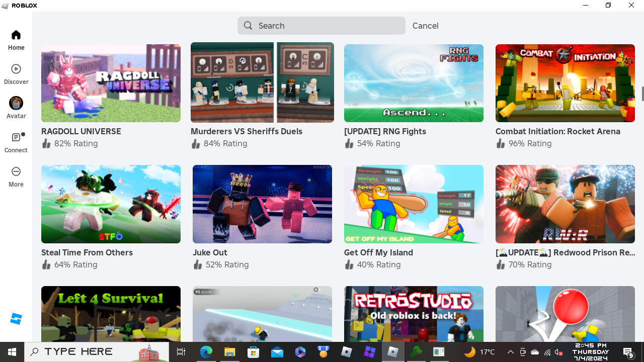Open the Discover section

point(16,74)
